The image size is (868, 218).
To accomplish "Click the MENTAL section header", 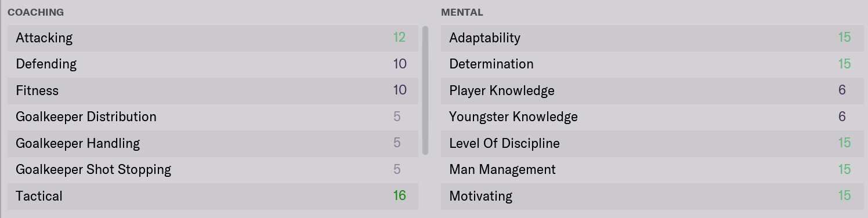I will point(462,12).
